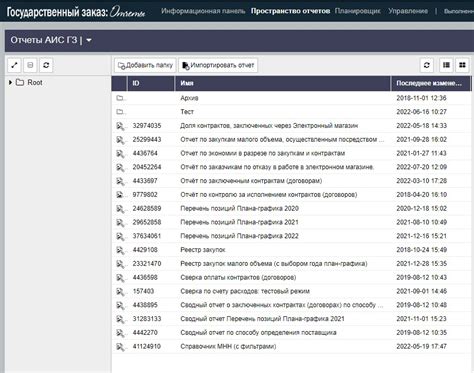Select Перечень позиций Плана-графика 2022
The image size is (474, 373).
pos(239,236)
